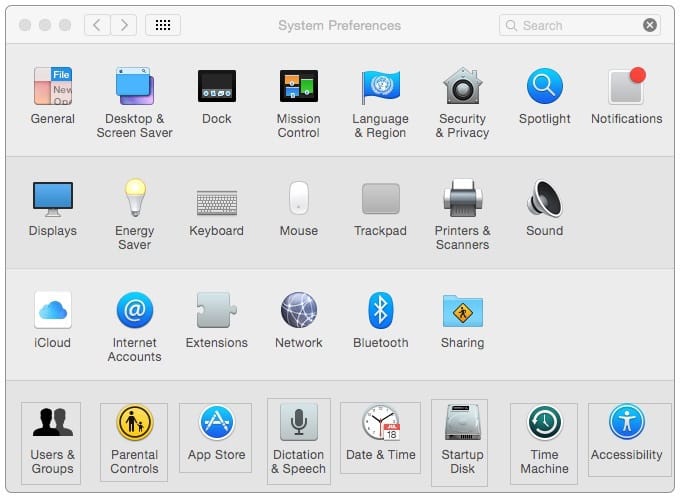Select the Network preferences icon

[x=298, y=311]
